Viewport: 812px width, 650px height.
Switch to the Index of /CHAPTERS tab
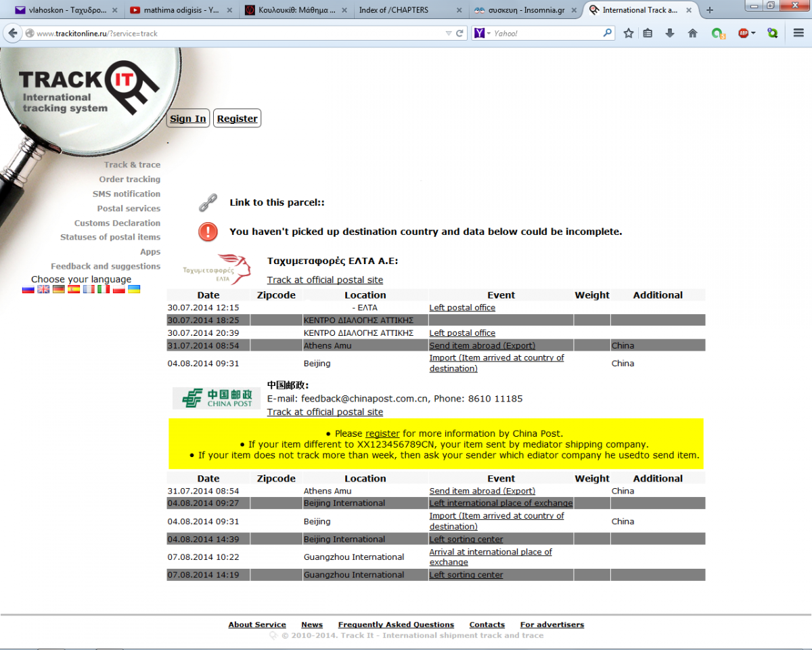409,10
